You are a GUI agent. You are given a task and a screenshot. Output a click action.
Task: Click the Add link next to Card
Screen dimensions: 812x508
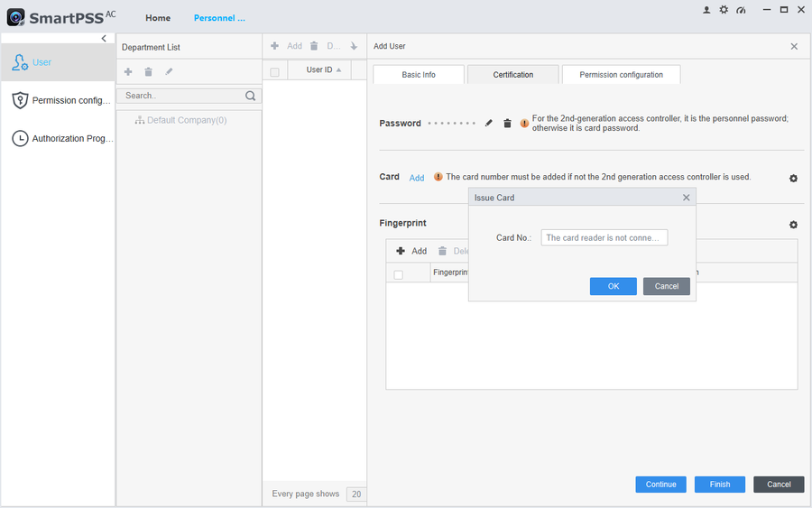click(x=417, y=178)
